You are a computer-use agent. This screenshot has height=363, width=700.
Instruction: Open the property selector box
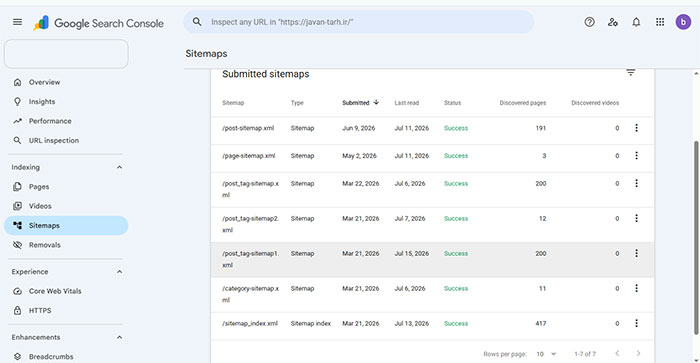pyautogui.click(x=66, y=54)
